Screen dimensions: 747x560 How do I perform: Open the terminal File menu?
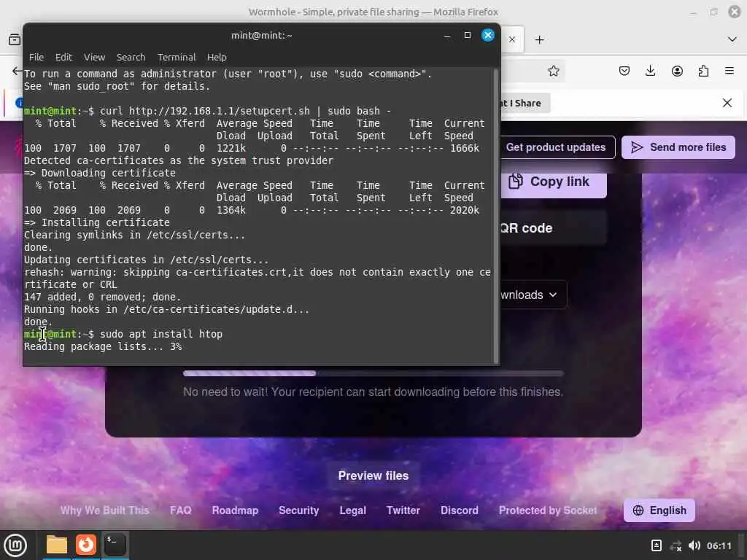click(x=36, y=57)
